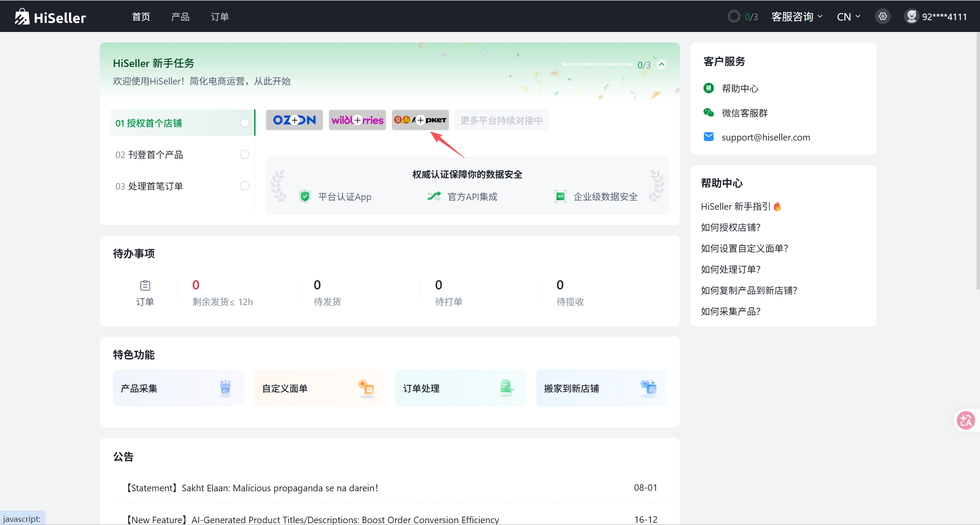Collapse the 新手任务 panel chevron
Viewport: 980px width, 525px height.
coord(662,64)
